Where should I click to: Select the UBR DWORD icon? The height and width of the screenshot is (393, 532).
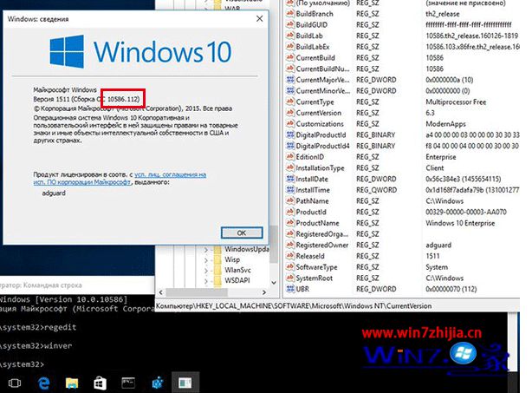[290, 289]
